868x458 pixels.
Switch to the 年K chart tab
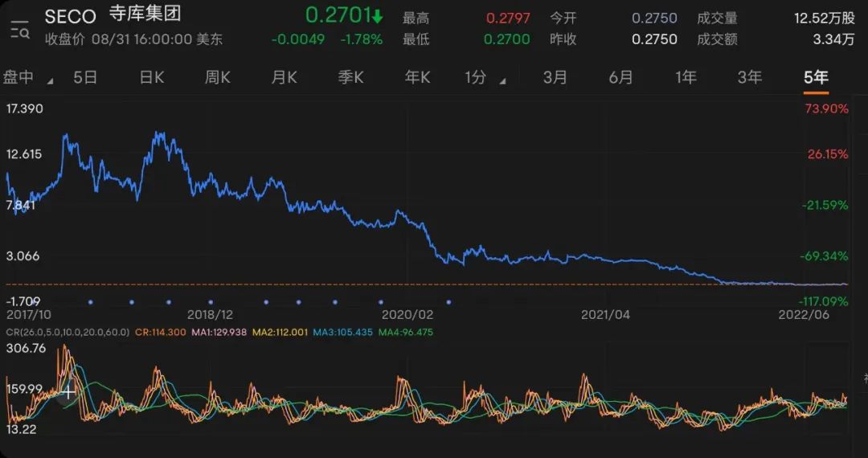tap(417, 77)
